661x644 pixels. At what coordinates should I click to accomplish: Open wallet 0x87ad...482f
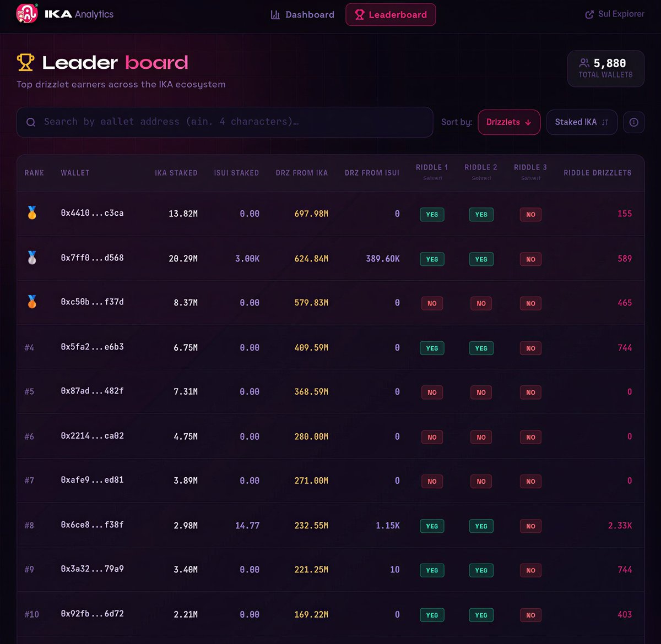[92, 391]
